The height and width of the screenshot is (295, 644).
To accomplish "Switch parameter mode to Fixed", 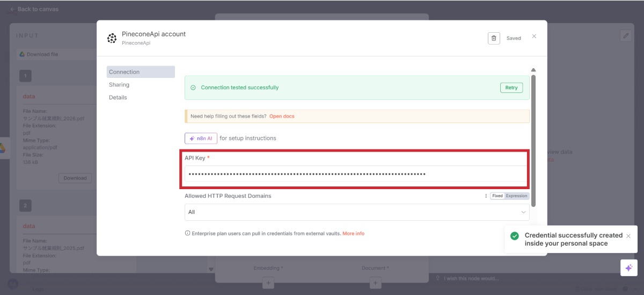I will coord(497,196).
